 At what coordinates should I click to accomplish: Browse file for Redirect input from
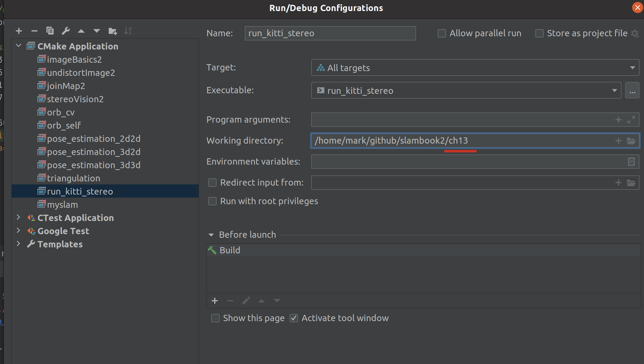(631, 183)
